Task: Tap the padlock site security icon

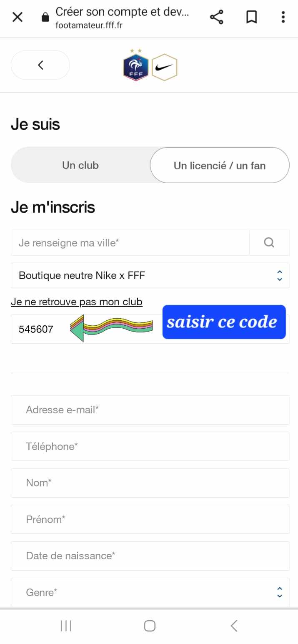Action: (x=45, y=17)
